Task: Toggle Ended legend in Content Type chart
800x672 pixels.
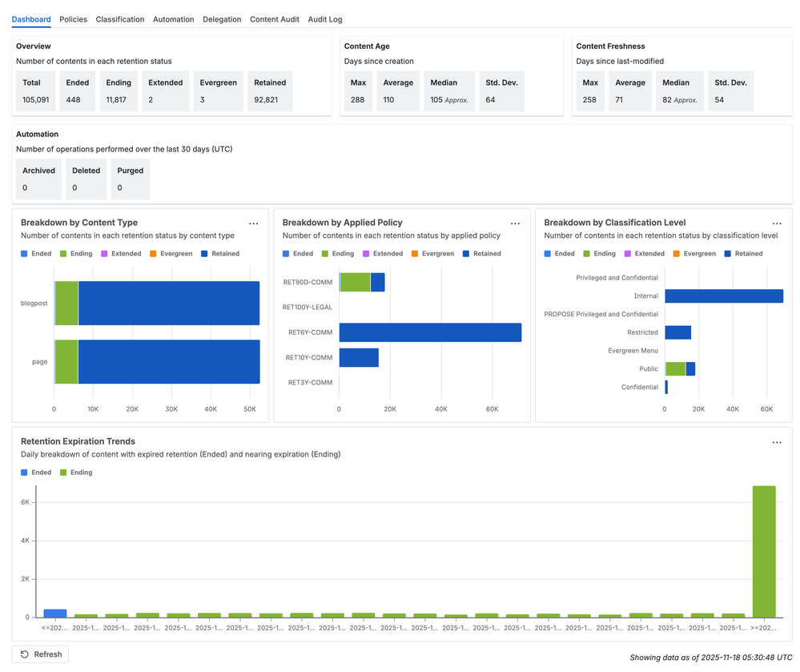Action: point(36,254)
